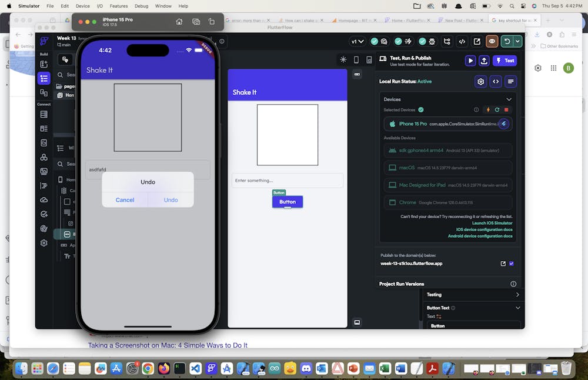
Task: Open the Local Run logs lines button
Action: point(511,81)
